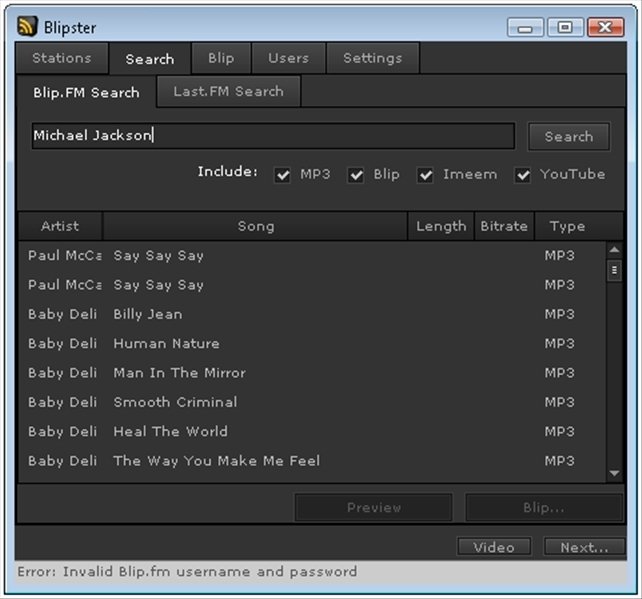
Task: Click the Bitrate column header
Action: point(504,226)
